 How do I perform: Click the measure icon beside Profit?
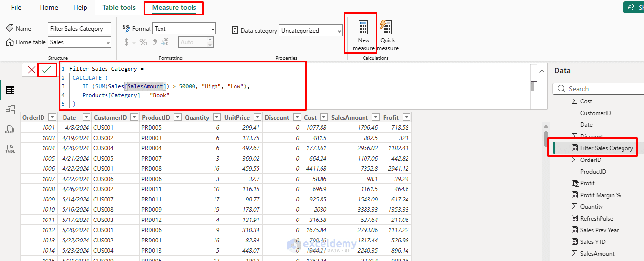(575, 183)
